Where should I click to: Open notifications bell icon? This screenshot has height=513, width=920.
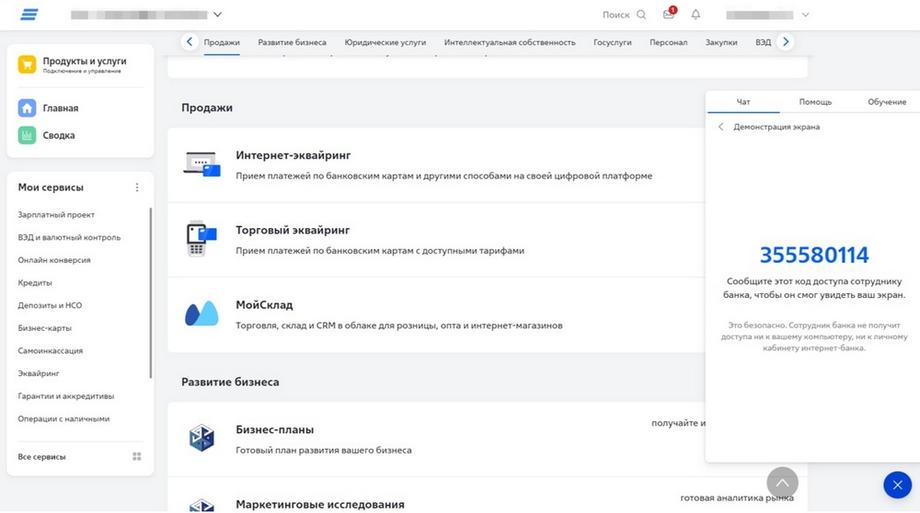pyautogui.click(x=696, y=15)
